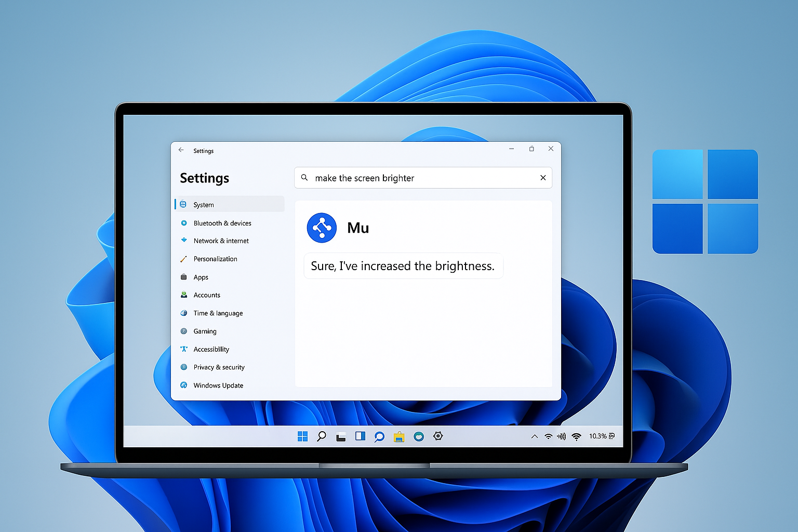Click the Wi-Fi icon beside the 10.3% reading
The width and height of the screenshot is (798, 532).
pyautogui.click(x=576, y=437)
